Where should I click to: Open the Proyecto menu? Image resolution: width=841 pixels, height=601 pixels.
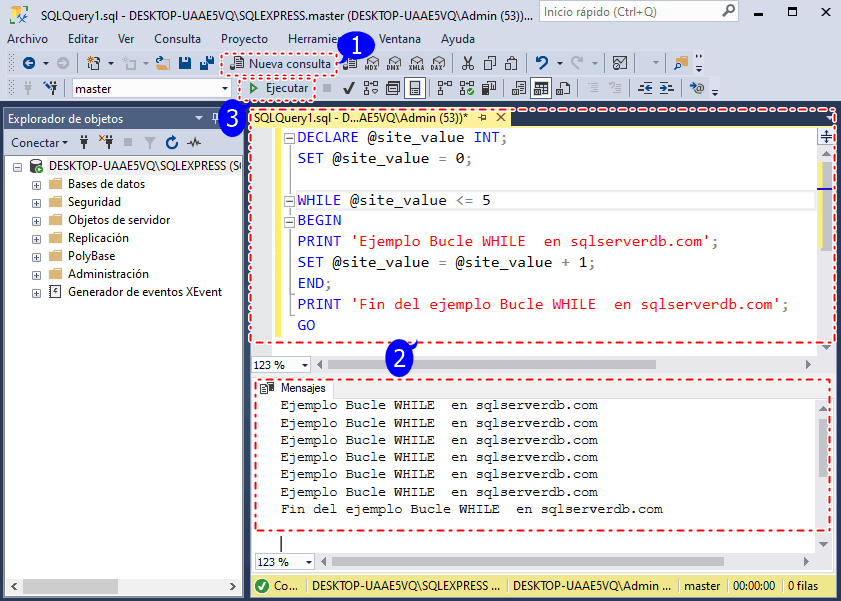(244, 39)
